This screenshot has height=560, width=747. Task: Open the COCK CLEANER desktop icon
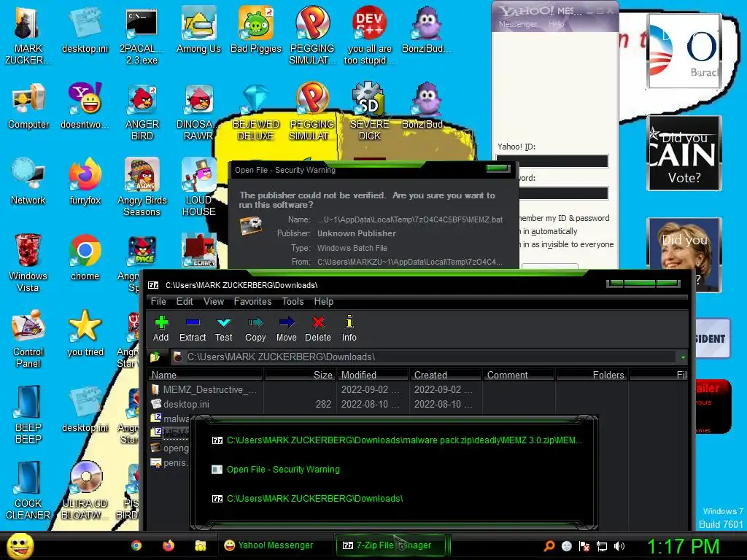click(x=28, y=490)
